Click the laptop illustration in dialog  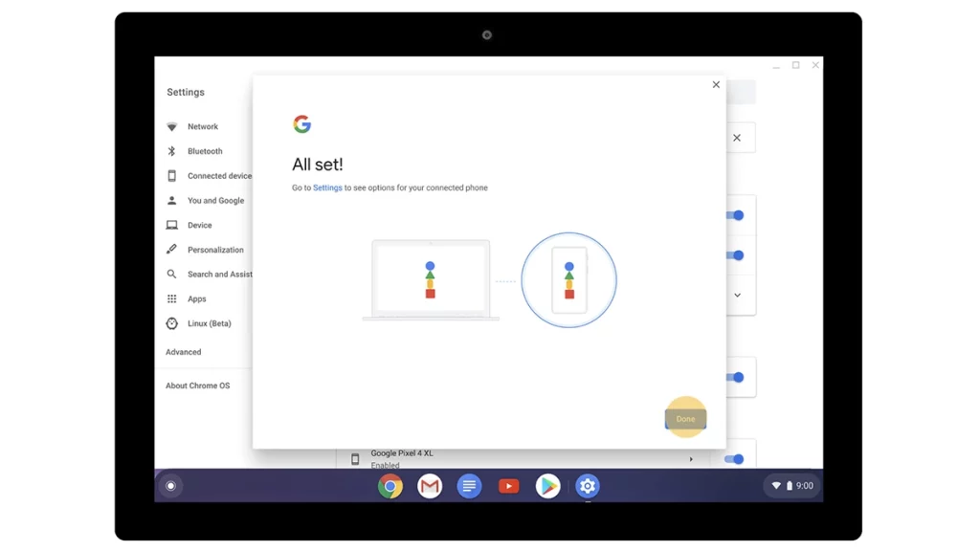[431, 280]
